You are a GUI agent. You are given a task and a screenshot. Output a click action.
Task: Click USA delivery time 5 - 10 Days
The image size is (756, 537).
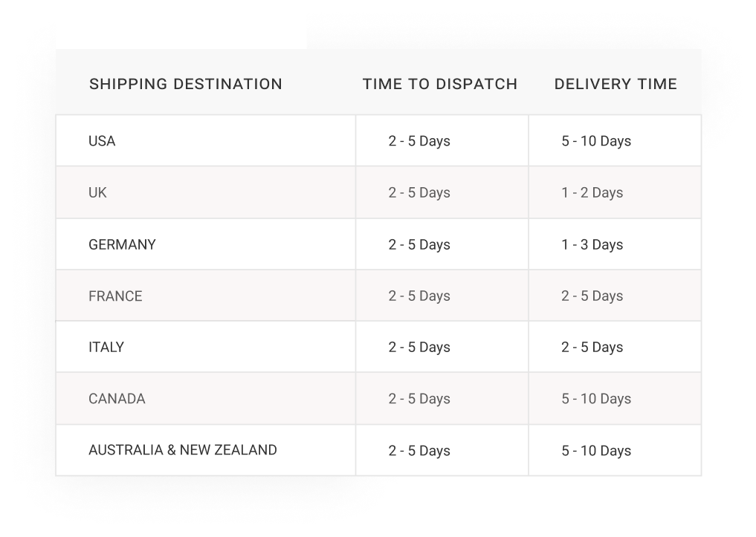pos(596,140)
